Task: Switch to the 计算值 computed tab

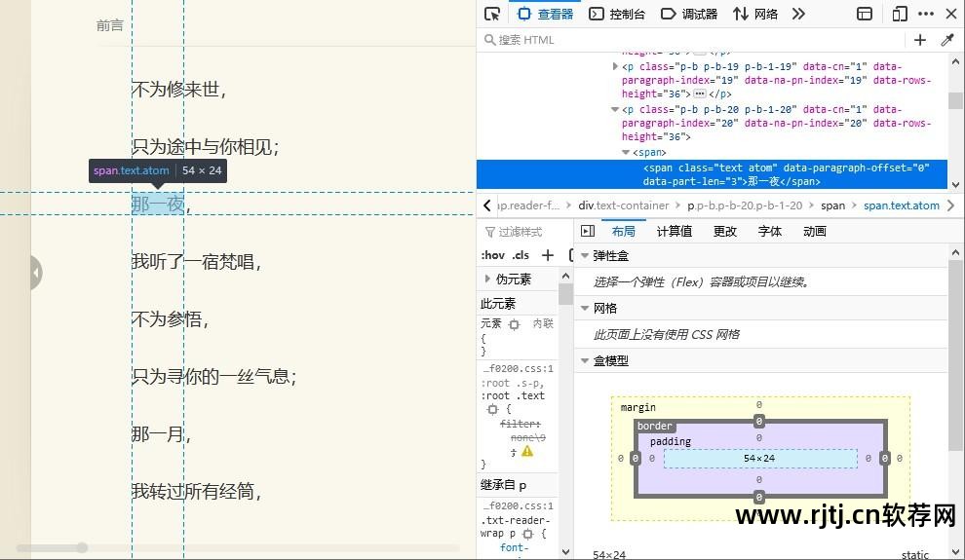Action: tap(674, 231)
